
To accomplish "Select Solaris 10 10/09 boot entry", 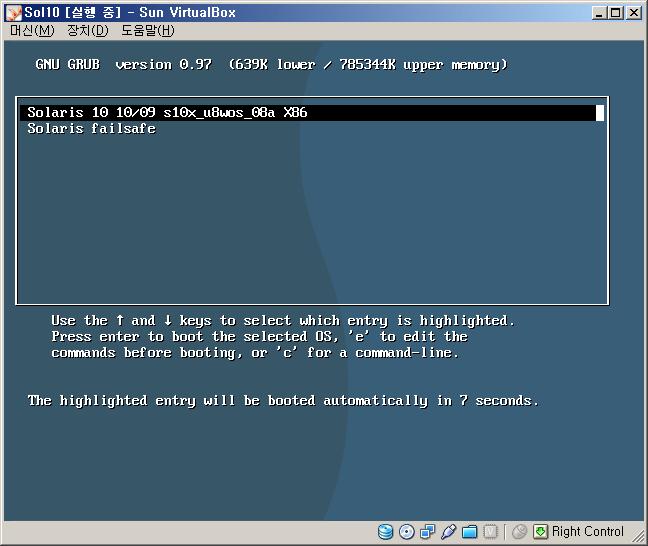I will click(x=312, y=112).
